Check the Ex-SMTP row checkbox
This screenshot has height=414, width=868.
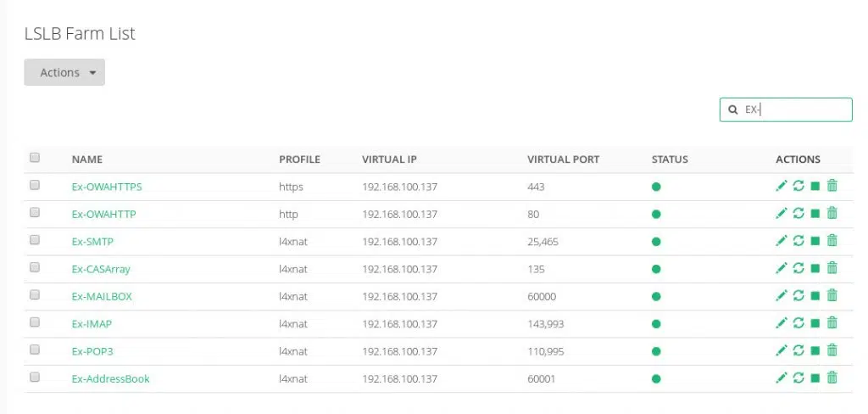pyautogui.click(x=35, y=241)
